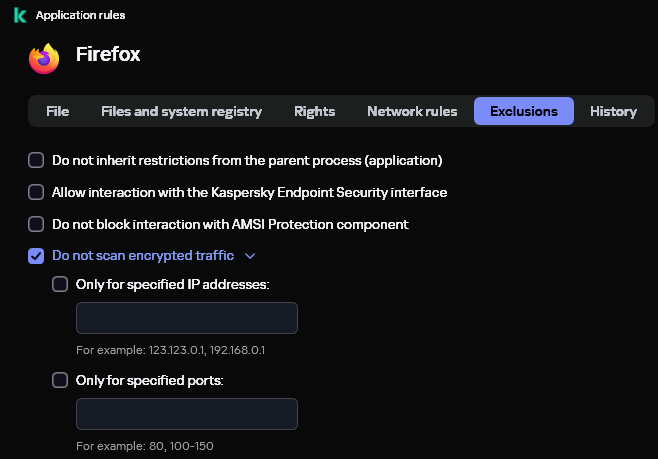The height and width of the screenshot is (459, 658).
Task: Focus the specified ports input field
Action: click(187, 414)
